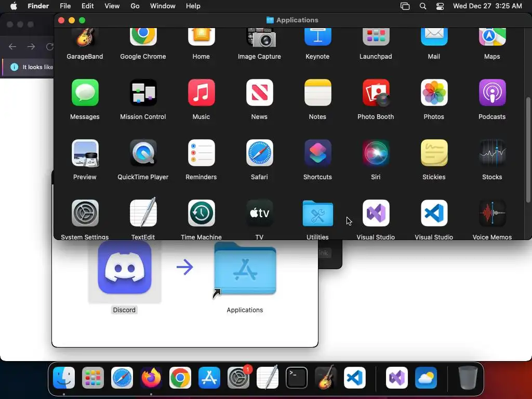Open Finder from the Dock
The image size is (532, 399).
click(x=64, y=378)
